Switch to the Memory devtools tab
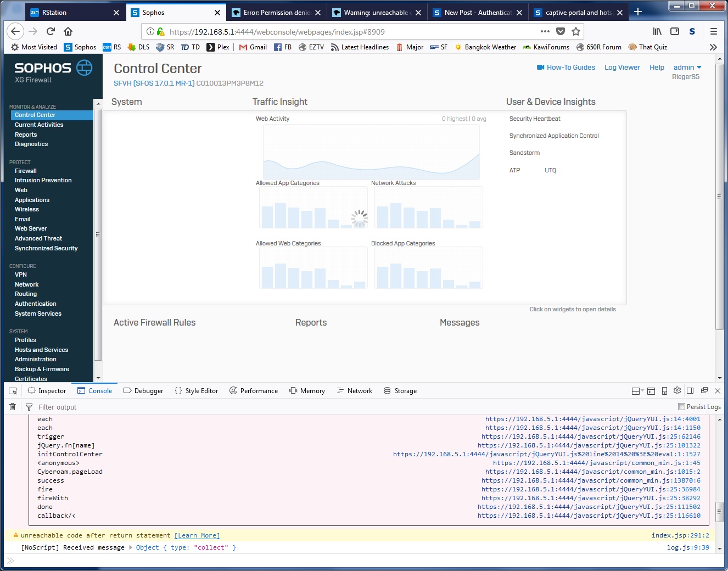The width and height of the screenshot is (728, 571). [307, 391]
